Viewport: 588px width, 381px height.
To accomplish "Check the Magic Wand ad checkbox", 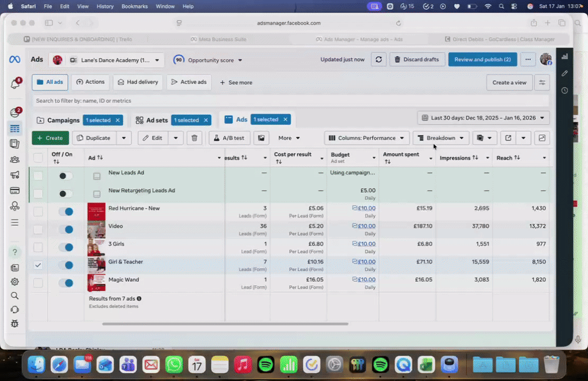I will click(x=38, y=283).
